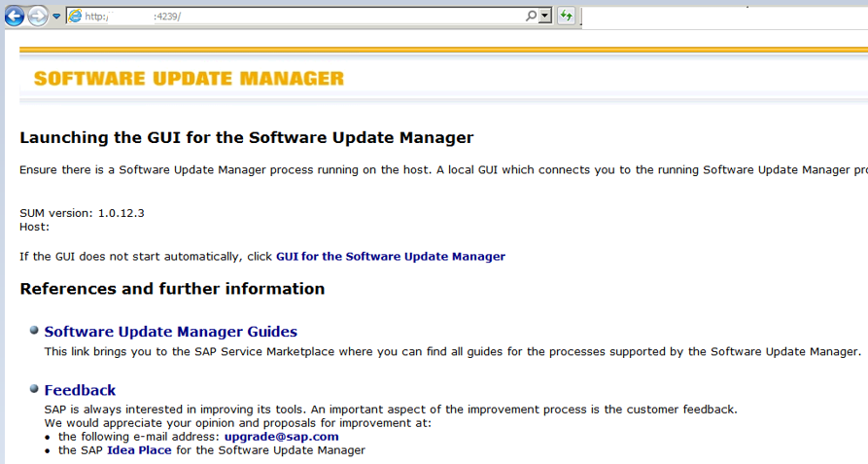868x464 pixels.
Task: Click the 'Launching the GUI for the Software Update Manager' heading
Action: pos(246,137)
